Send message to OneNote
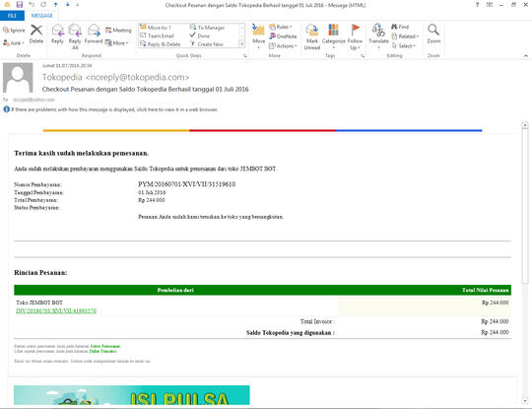The height and width of the screenshot is (409, 532). coord(283,36)
